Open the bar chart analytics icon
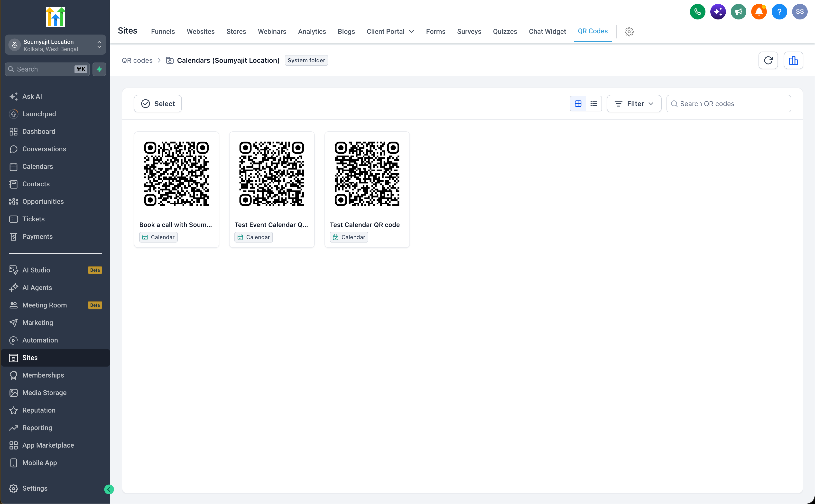Image resolution: width=815 pixels, height=504 pixels. (793, 60)
